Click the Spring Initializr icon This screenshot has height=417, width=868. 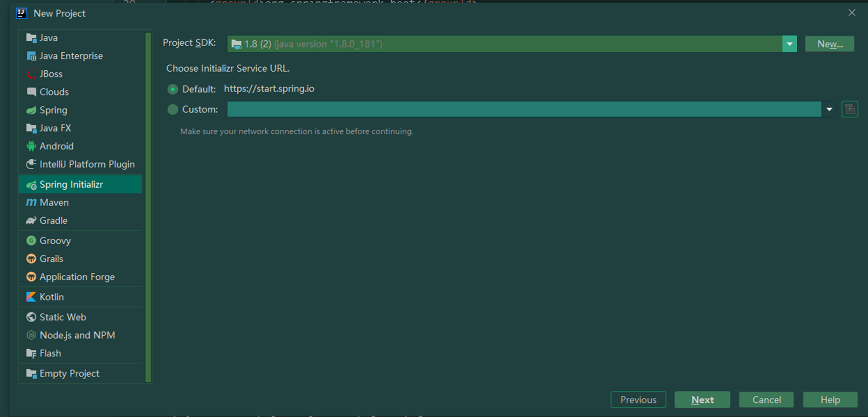tap(31, 185)
